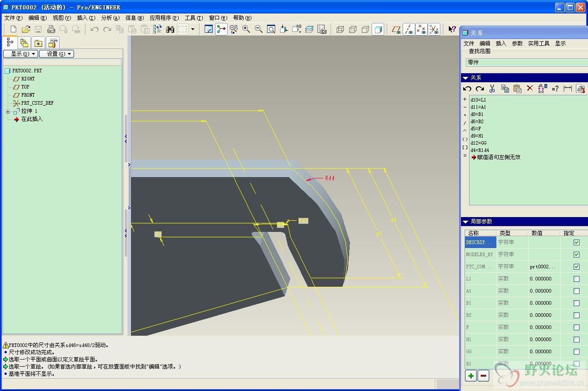
Task: Open the 显示 dropdown in model tree
Action: 21,54
